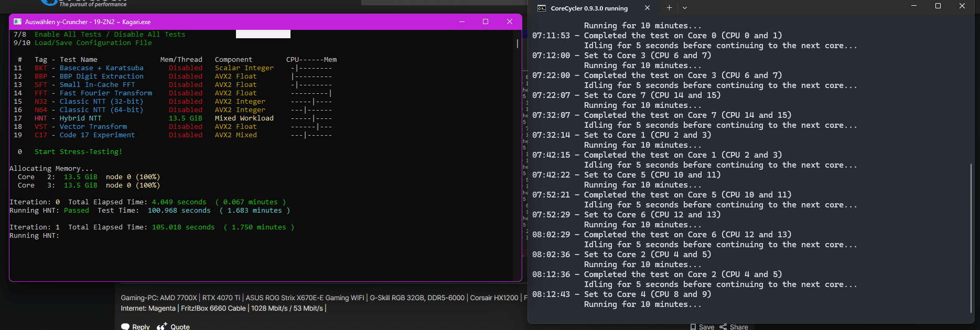This screenshot has height=330, width=980.
Task: Close the CoreCycler terminal tab
Action: pyautogui.click(x=647, y=8)
